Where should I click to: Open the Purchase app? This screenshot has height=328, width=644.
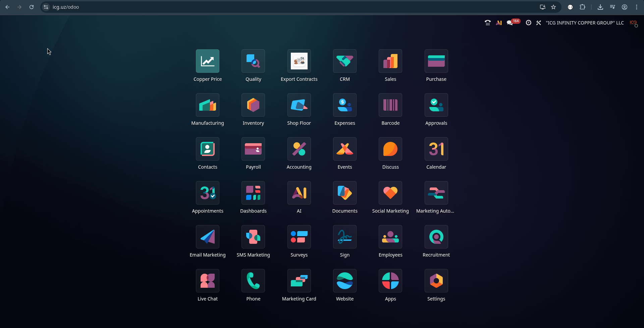pyautogui.click(x=436, y=61)
